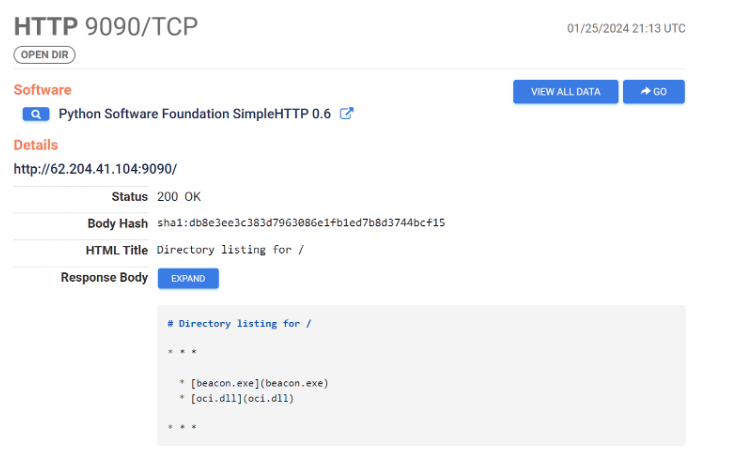742x462 pixels.
Task: Click the 200 OK status value
Action: click(179, 196)
